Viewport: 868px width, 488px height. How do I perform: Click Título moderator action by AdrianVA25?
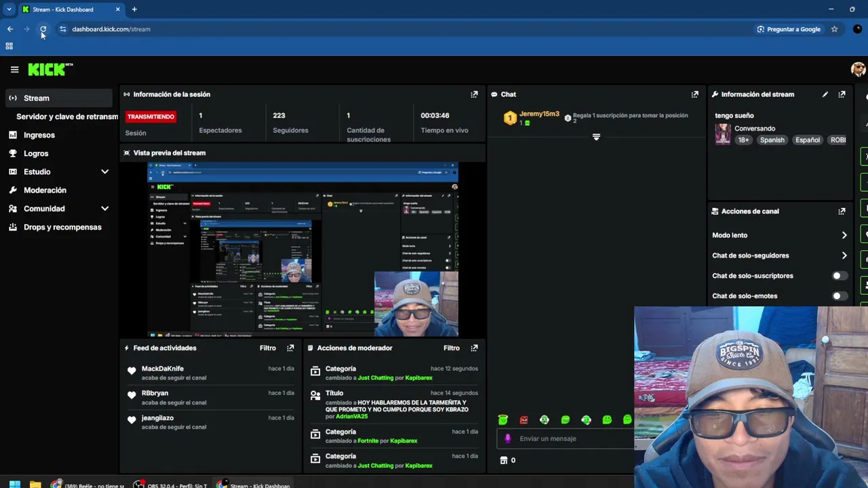[x=393, y=405]
